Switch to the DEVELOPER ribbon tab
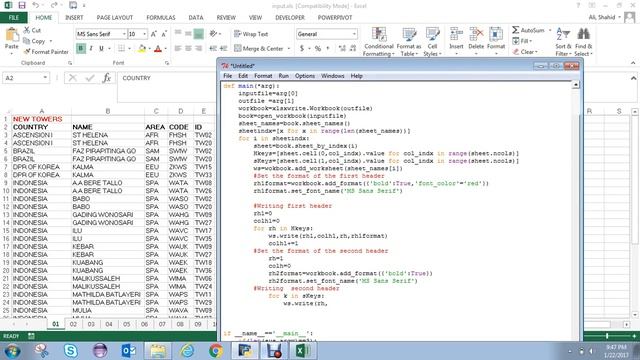Viewport: 640px width, 360px height. pos(290,18)
